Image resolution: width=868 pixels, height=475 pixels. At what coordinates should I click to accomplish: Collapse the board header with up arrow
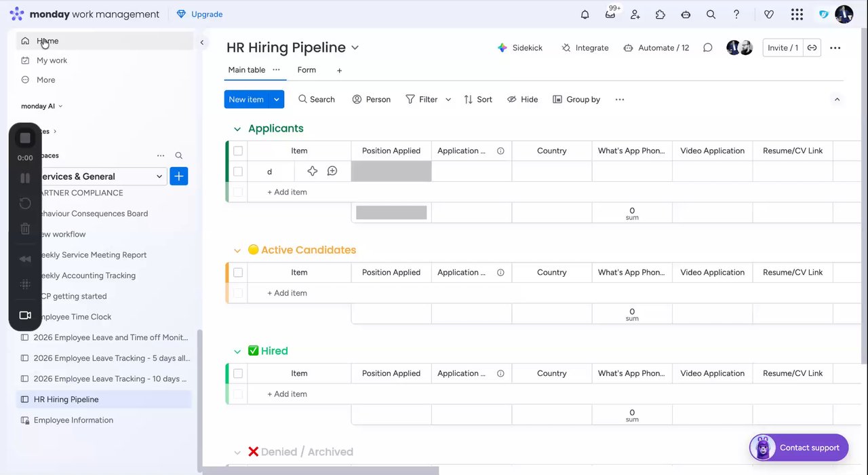tap(837, 99)
